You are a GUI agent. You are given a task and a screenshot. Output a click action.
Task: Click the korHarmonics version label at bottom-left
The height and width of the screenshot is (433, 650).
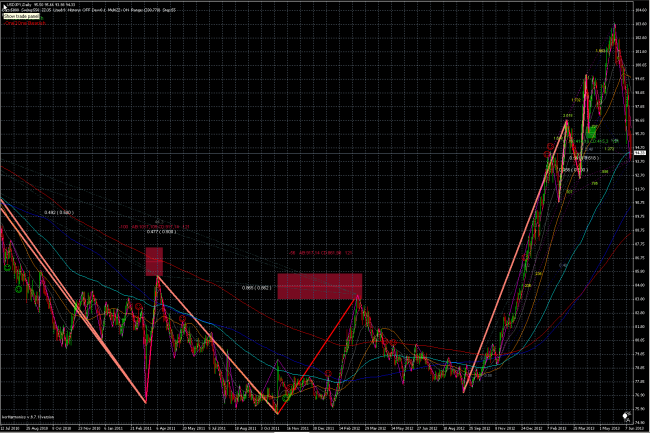point(28,417)
